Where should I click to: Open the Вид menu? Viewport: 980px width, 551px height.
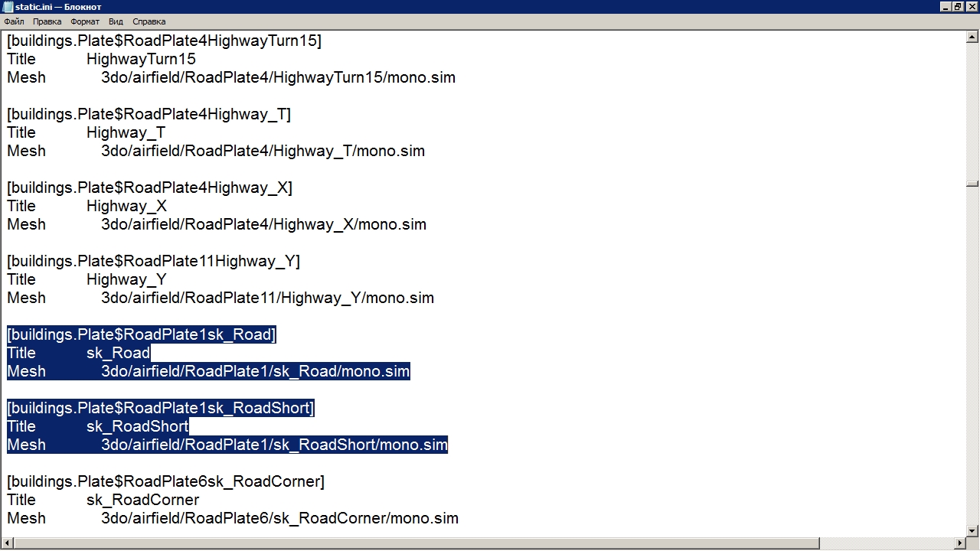coord(116,22)
